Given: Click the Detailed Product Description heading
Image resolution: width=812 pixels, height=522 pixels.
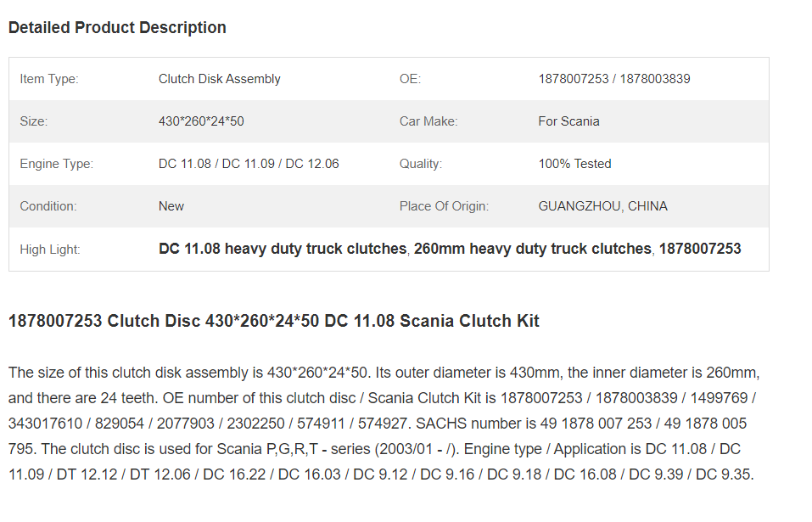Looking at the screenshot, I should 117,27.
